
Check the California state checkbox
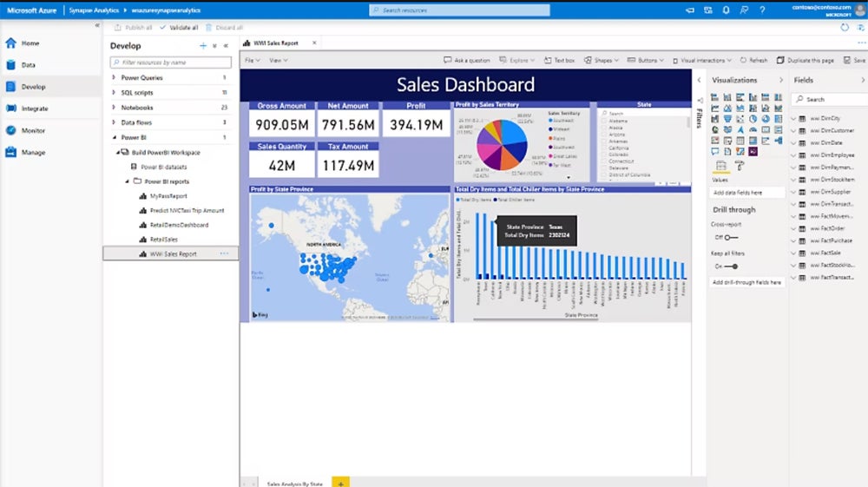[604, 148]
